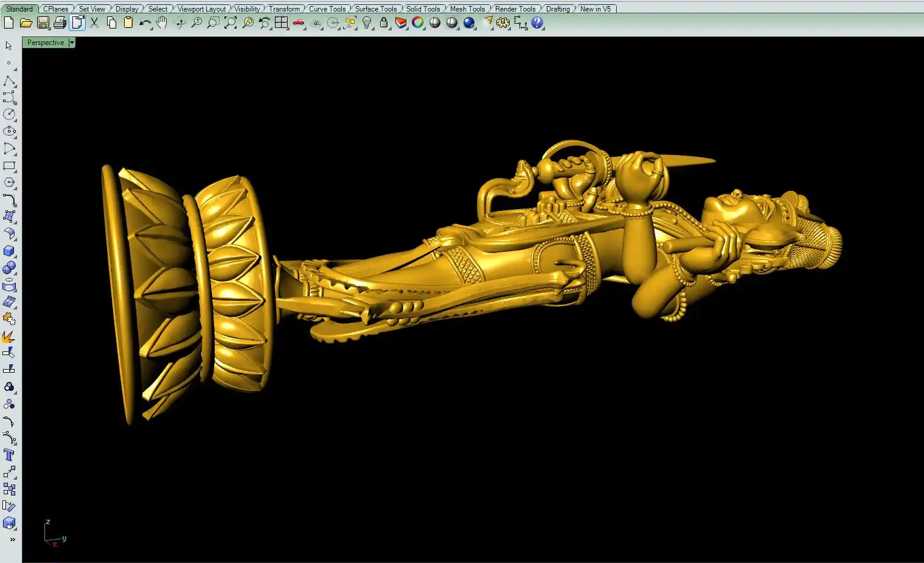
Task: Click the Text object tool icon
Action: 9,455
